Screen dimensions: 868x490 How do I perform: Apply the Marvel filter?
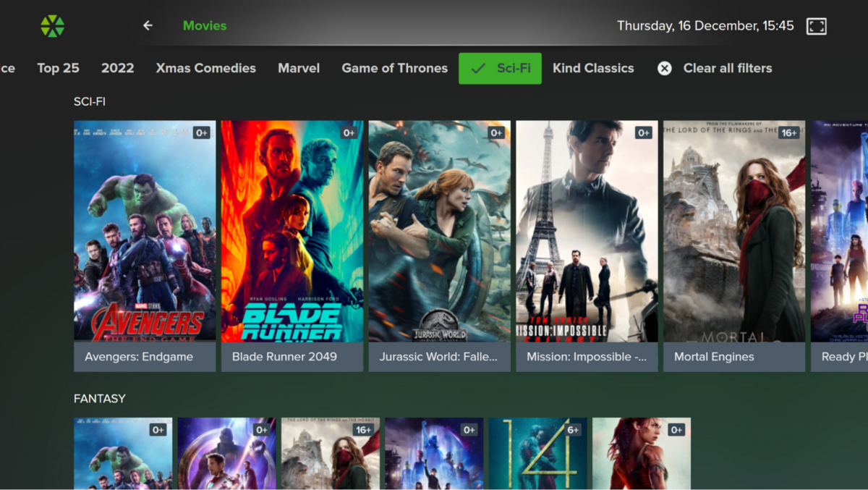click(299, 68)
